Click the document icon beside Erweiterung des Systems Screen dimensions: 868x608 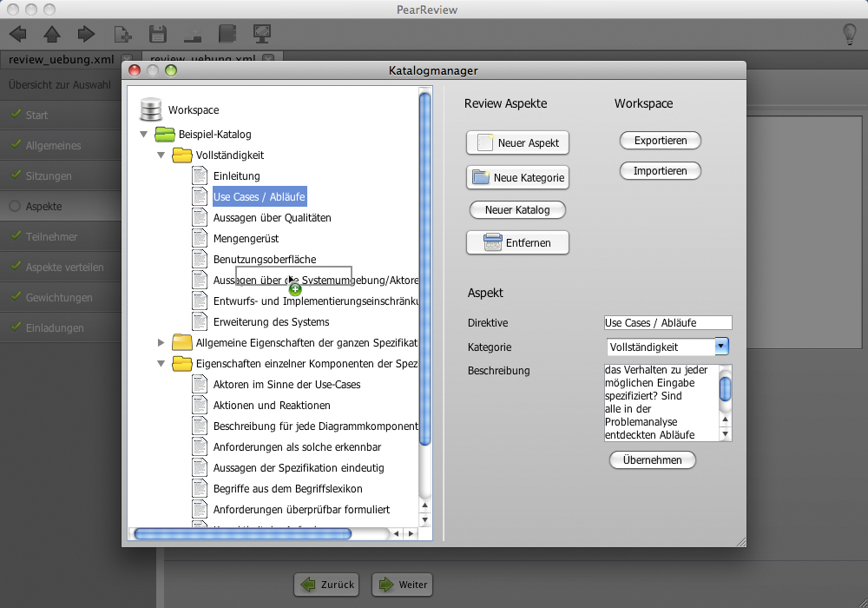200,321
